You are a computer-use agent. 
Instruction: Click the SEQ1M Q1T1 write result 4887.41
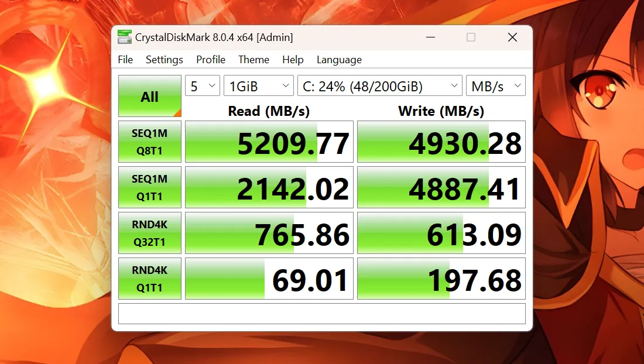coord(441,187)
